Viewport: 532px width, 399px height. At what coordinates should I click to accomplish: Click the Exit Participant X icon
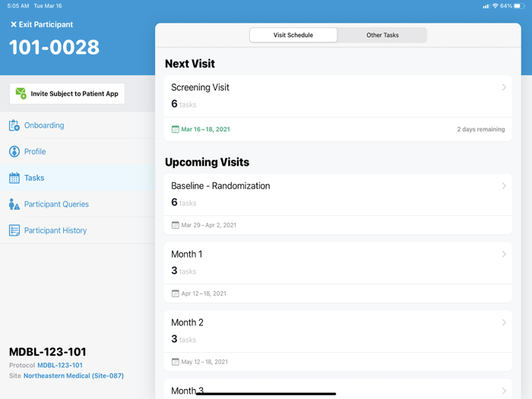[13, 24]
